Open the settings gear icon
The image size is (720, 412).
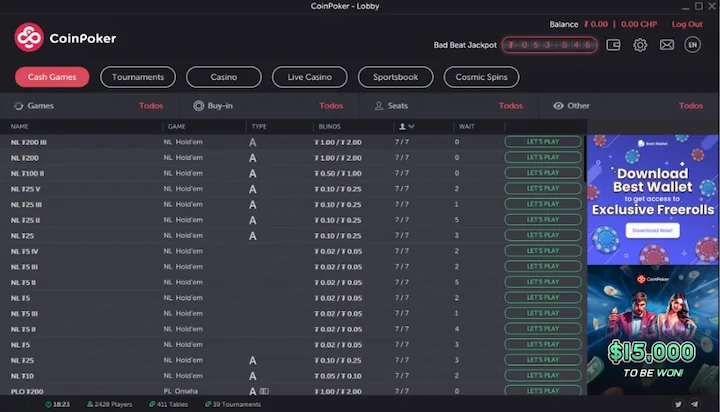(640, 45)
